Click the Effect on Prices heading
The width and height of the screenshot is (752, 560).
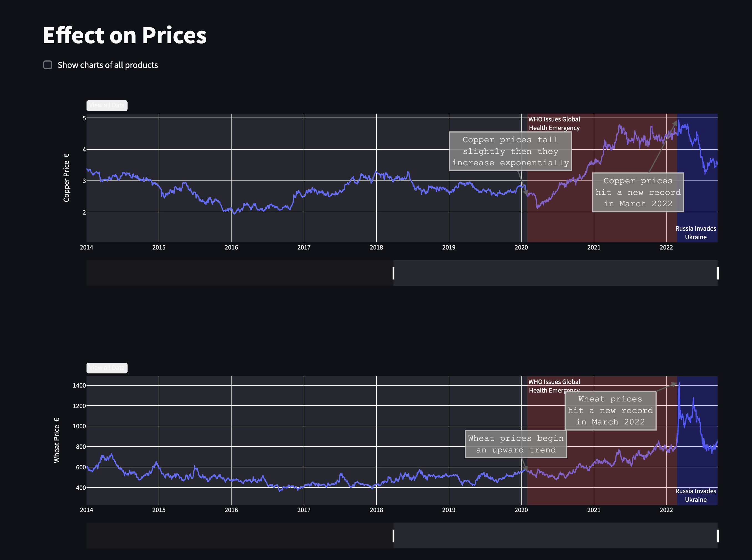(125, 35)
